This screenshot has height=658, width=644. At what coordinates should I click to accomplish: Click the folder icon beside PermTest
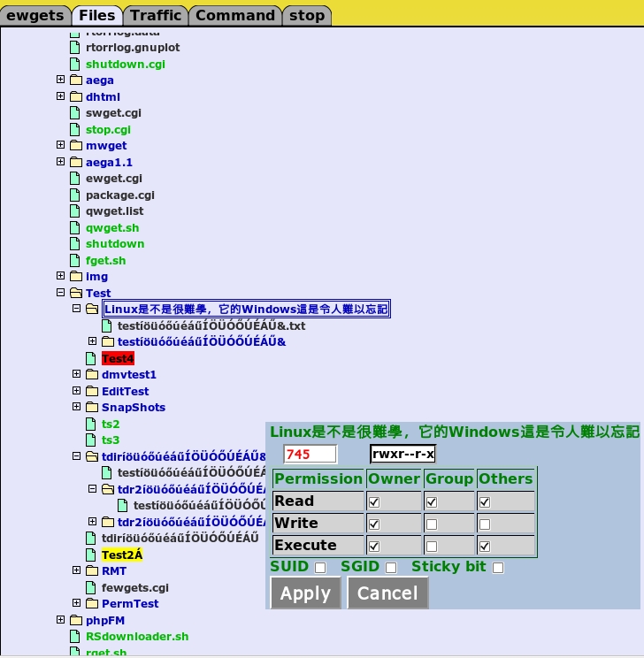click(x=91, y=604)
